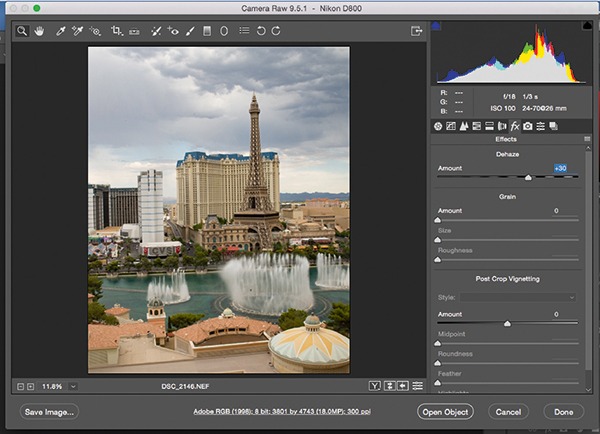Select the Color Sampler tool
Image resolution: width=600 pixels, height=434 pixels.
pyautogui.click(x=78, y=31)
